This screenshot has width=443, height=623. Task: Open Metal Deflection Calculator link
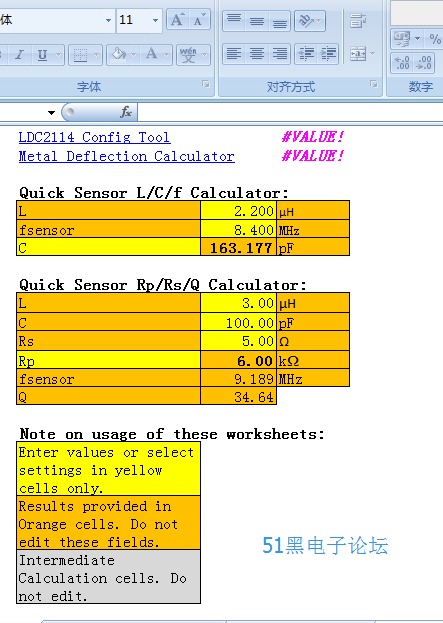point(126,156)
